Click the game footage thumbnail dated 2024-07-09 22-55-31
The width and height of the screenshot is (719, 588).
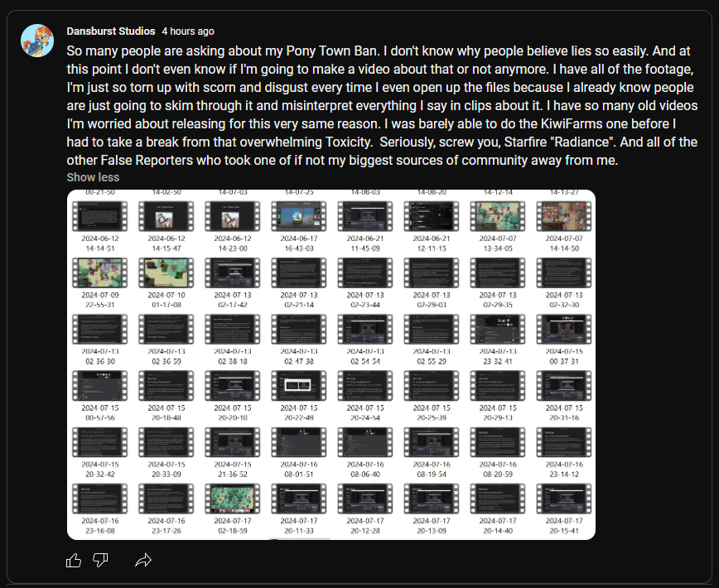tap(98, 272)
